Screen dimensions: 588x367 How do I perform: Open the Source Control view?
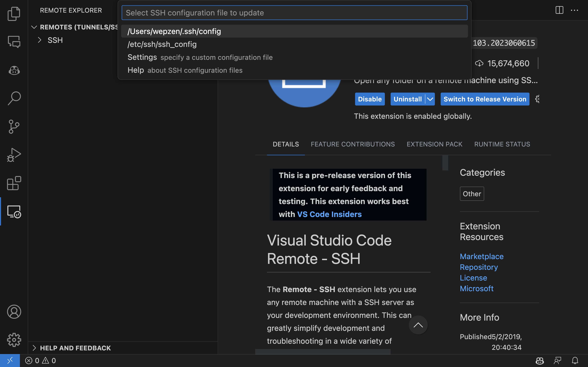point(14,126)
